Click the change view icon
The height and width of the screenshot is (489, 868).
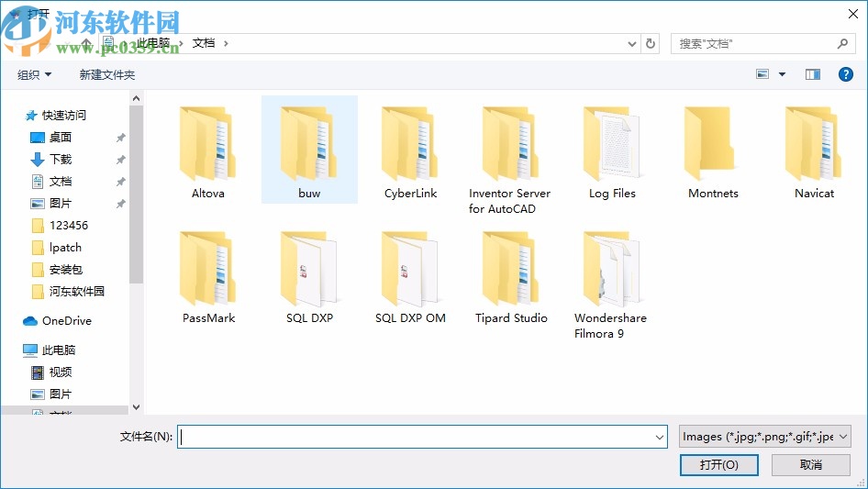(x=762, y=74)
